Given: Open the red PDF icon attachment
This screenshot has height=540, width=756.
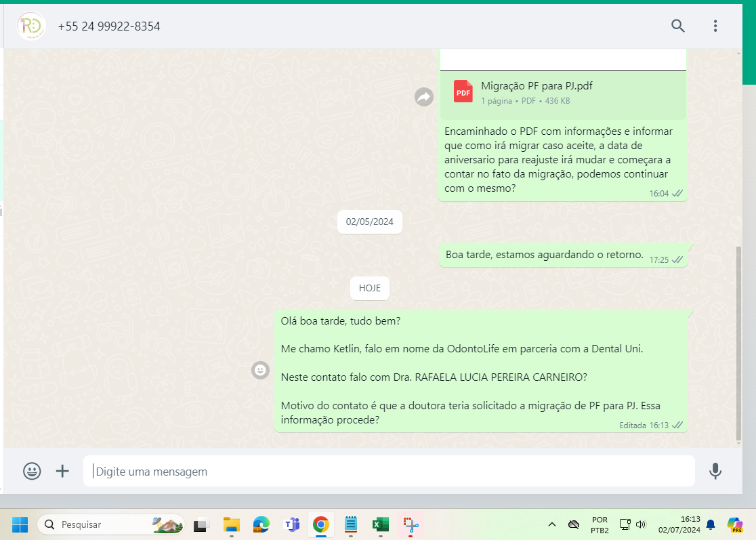Looking at the screenshot, I should [x=463, y=91].
